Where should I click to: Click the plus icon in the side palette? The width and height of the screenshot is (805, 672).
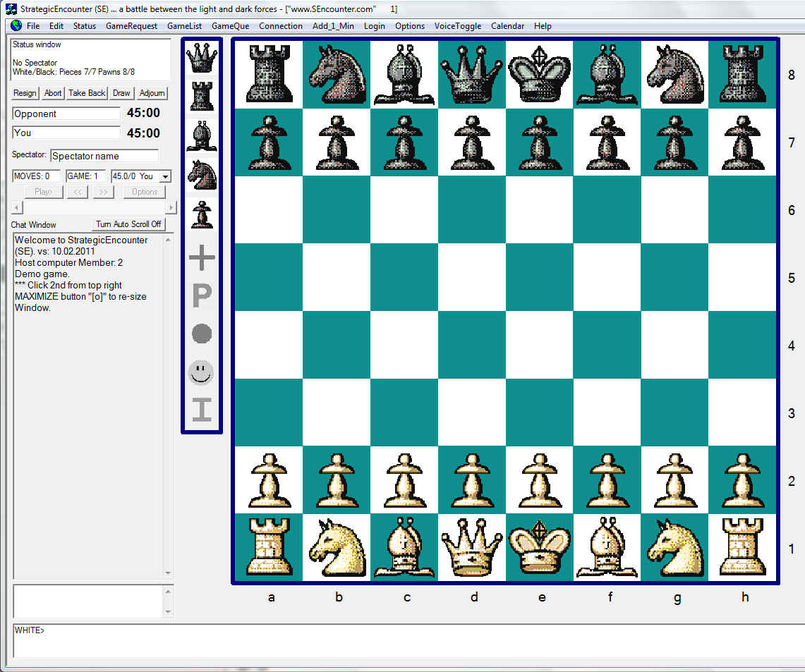[202, 257]
